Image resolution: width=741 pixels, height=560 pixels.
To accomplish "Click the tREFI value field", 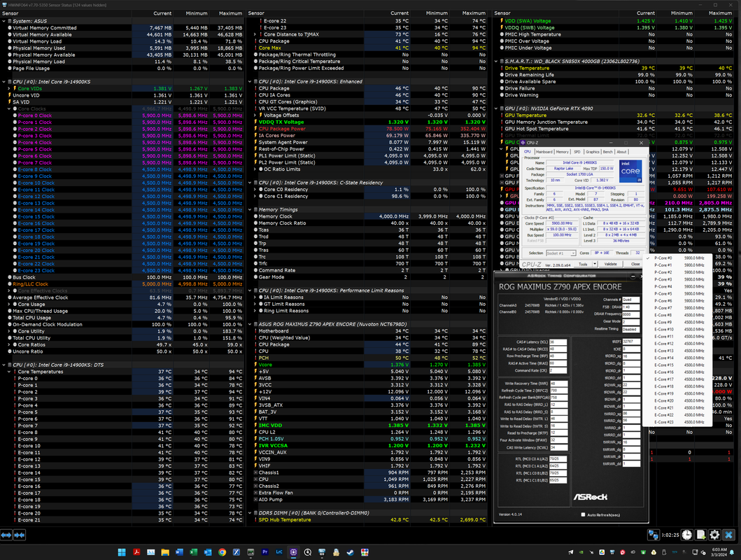I will [631, 341].
